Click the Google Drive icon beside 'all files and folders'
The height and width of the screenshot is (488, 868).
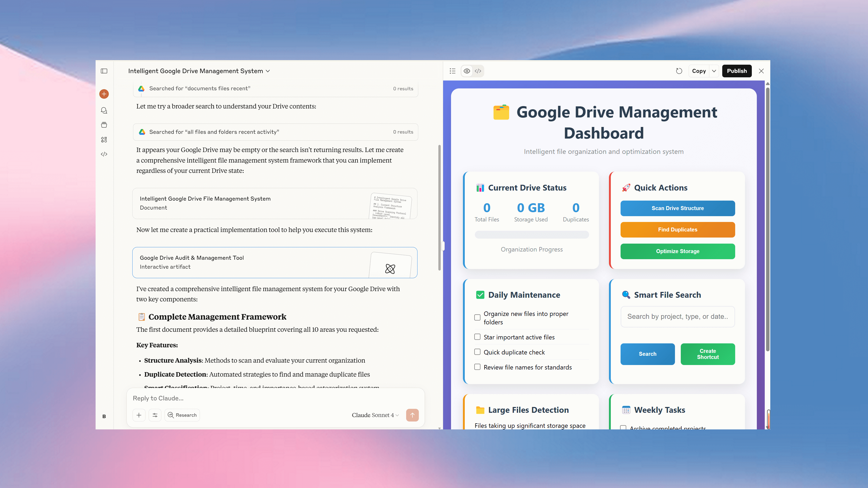pyautogui.click(x=142, y=132)
